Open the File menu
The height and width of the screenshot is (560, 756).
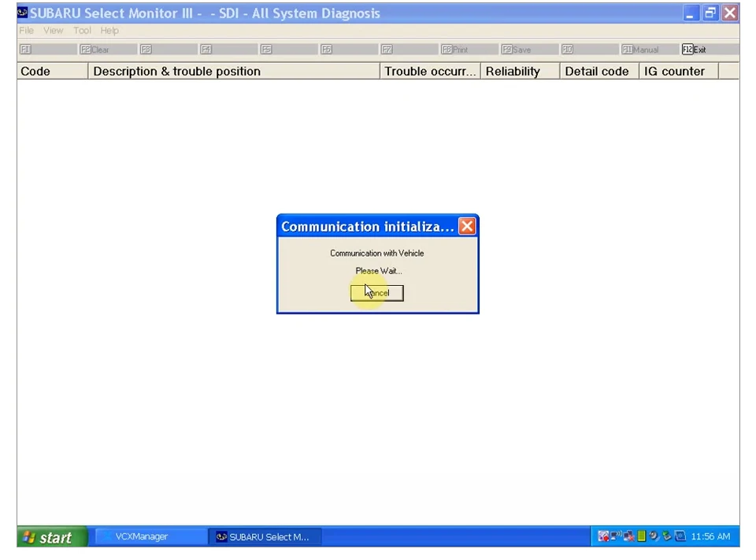pyautogui.click(x=27, y=31)
